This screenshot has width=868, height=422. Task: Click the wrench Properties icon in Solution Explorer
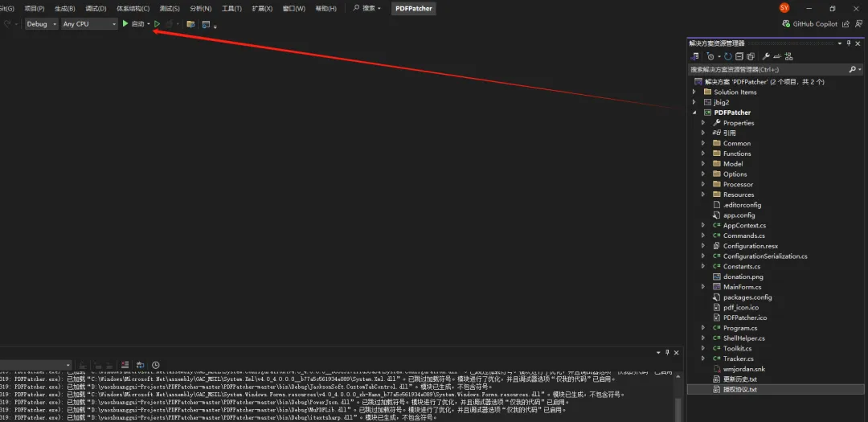pos(766,56)
